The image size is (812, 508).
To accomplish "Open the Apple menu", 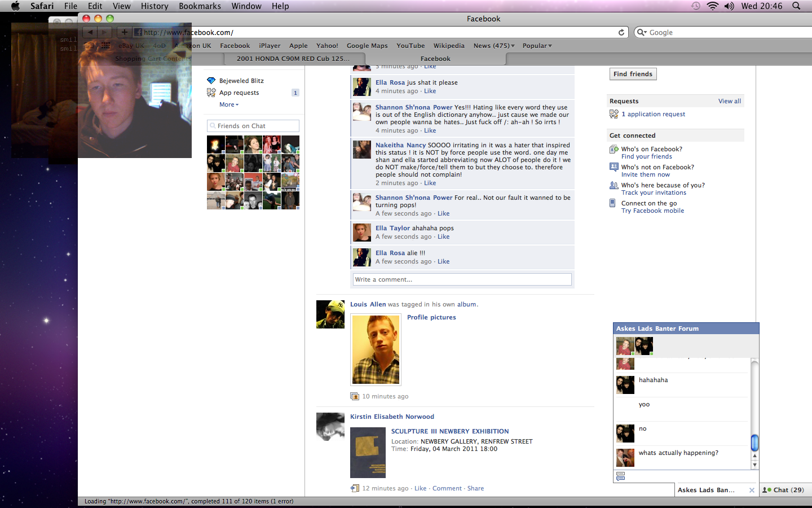I will [15, 6].
